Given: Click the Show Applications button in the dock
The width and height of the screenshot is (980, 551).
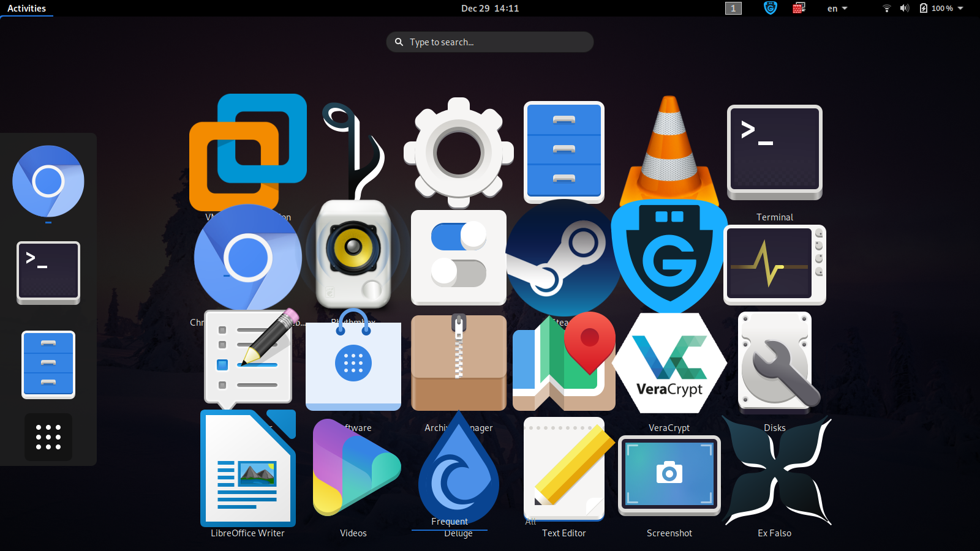Looking at the screenshot, I should 48,437.
